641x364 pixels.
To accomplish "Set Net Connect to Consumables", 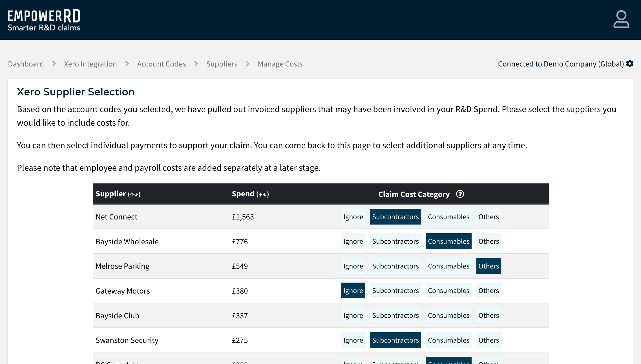I will 448,217.
